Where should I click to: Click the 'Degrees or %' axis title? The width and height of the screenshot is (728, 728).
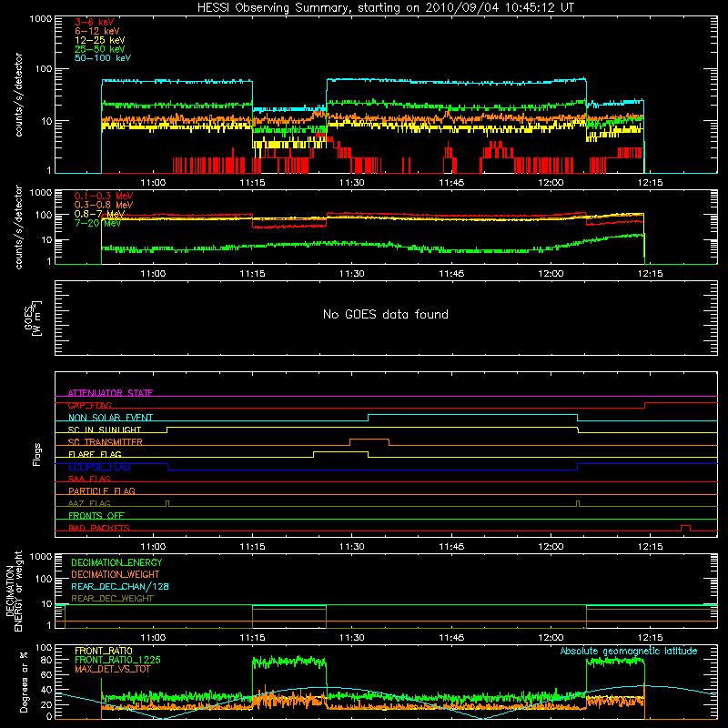24,682
